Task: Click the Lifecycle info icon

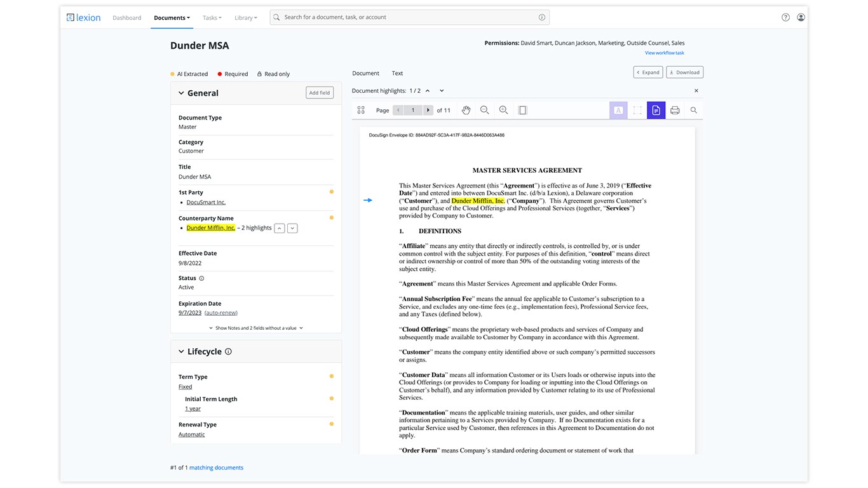Action: tap(228, 351)
